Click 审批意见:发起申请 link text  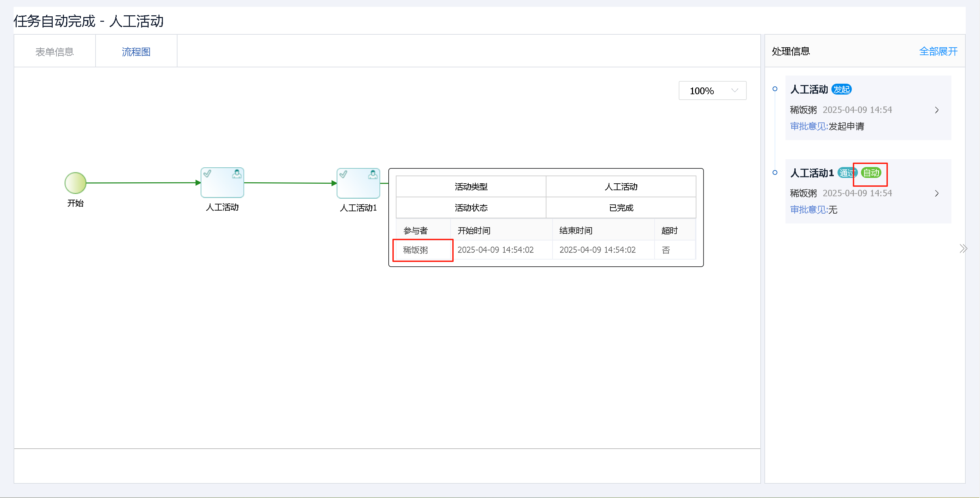(x=827, y=126)
